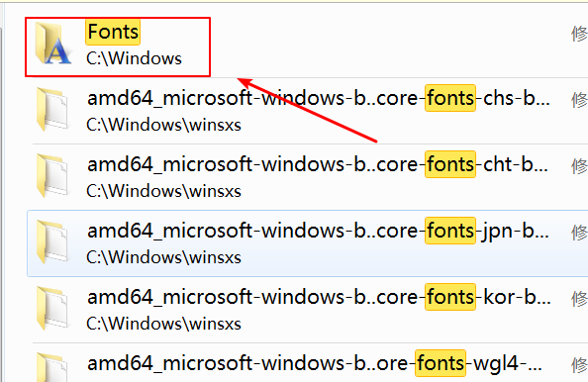The image size is (588, 382).
Task: Click folder icon of the core-fonts-chs result
Action: click(x=52, y=110)
